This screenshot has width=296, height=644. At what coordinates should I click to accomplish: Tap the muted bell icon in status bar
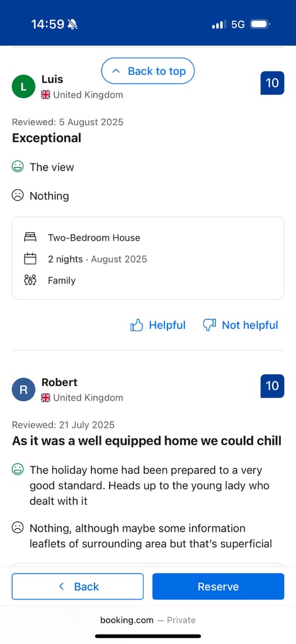point(73,25)
